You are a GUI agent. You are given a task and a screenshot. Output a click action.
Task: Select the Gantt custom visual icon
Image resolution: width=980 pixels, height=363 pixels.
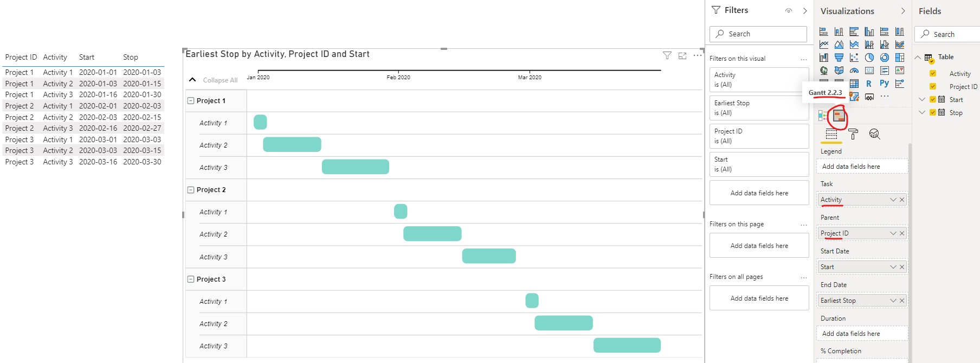(839, 116)
